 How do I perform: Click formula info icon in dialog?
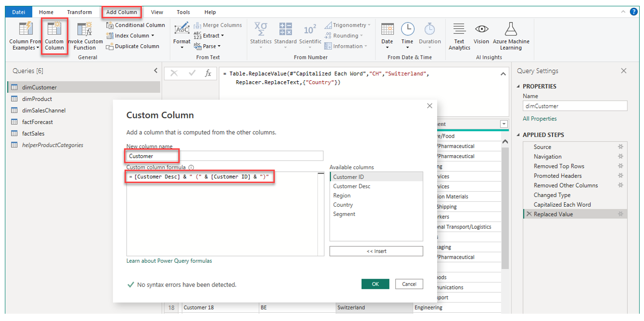[x=191, y=167]
